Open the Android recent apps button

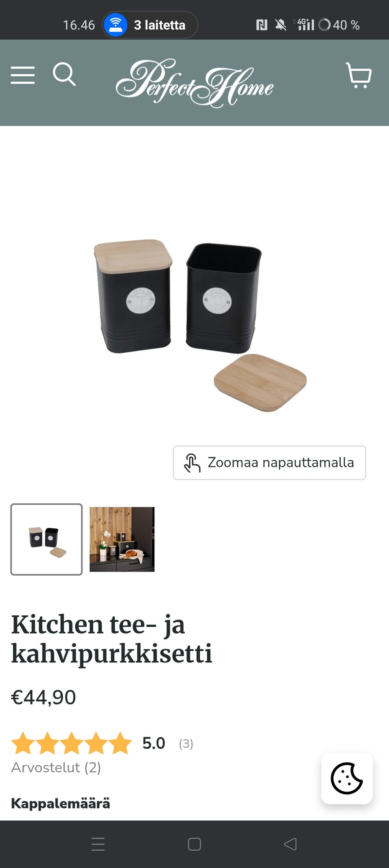(98, 844)
